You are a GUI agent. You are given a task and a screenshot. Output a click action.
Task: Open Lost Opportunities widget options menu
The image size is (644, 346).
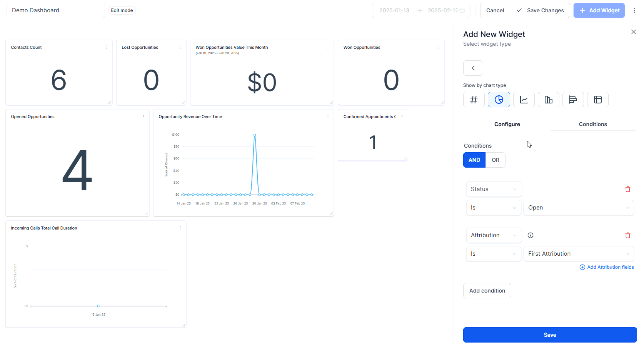coord(180,47)
